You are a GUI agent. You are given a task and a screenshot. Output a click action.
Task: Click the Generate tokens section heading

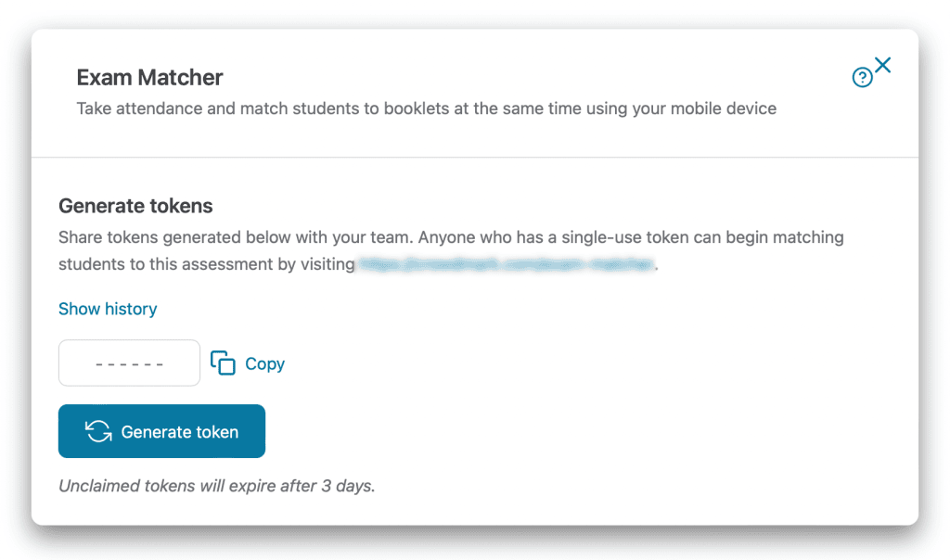click(x=135, y=206)
